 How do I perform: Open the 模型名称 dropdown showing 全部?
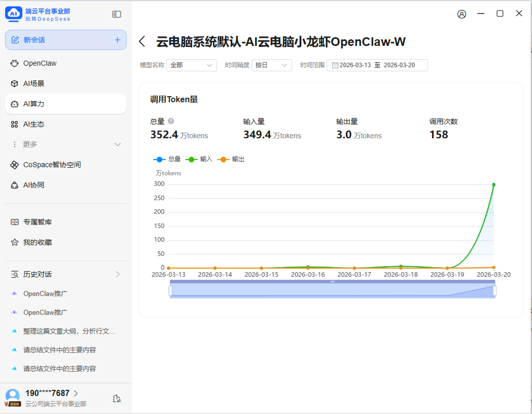point(191,65)
